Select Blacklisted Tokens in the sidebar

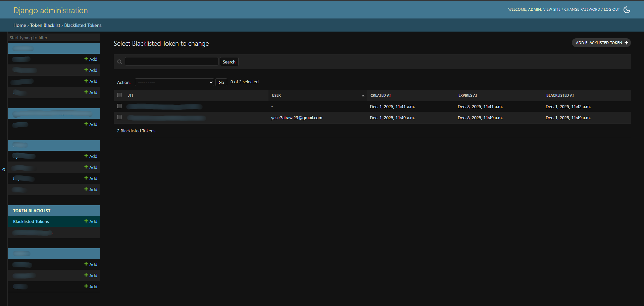31,221
